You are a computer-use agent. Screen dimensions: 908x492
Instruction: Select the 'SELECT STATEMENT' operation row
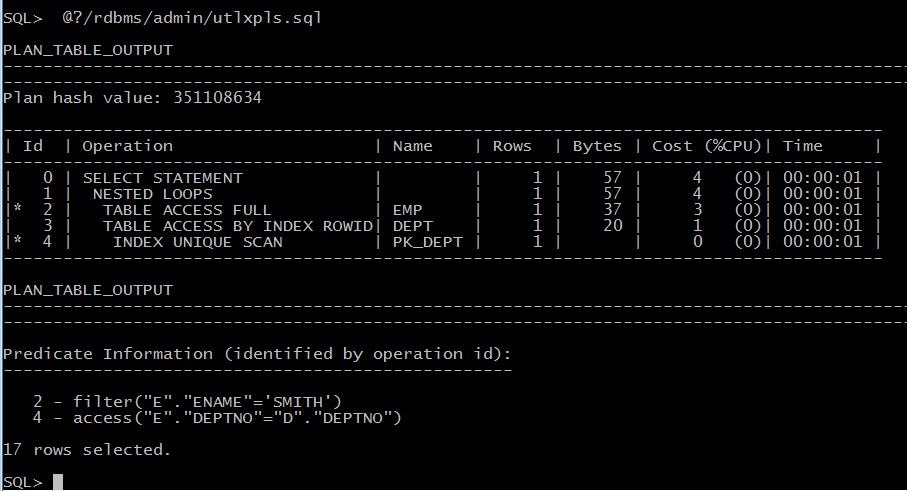[441, 178]
